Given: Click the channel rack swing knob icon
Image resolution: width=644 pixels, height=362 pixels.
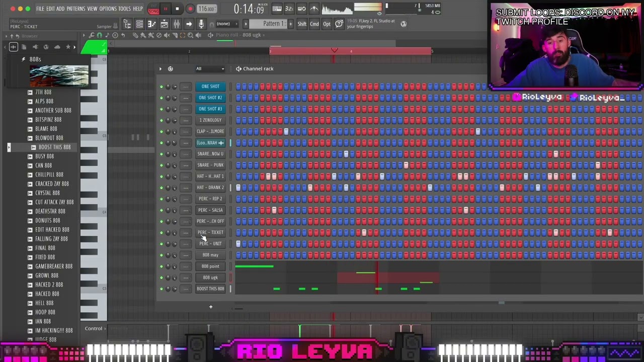Looking at the screenshot, I should pyautogui.click(x=170, y=68).
